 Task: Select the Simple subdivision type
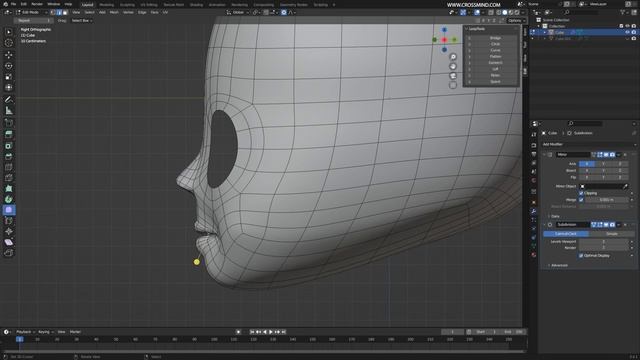612,234
